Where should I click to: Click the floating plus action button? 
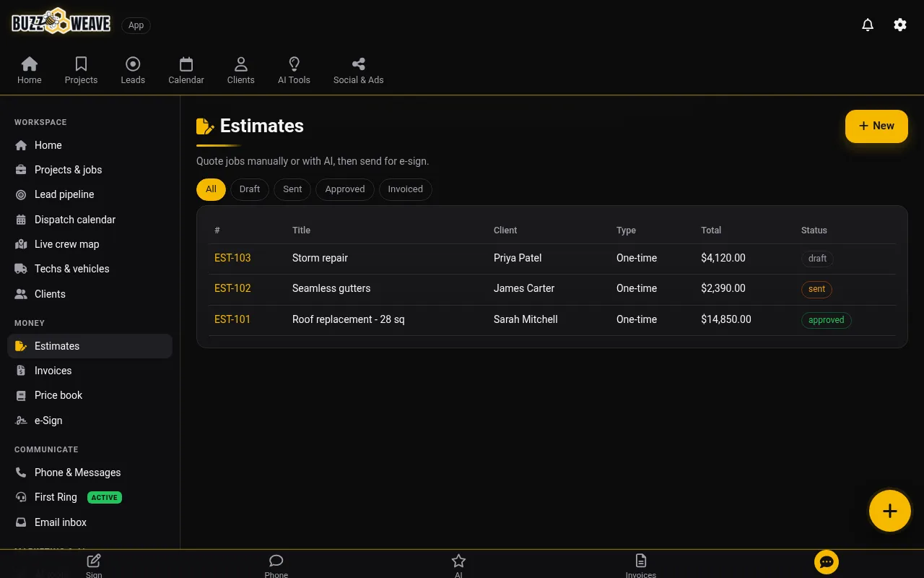[890, 511]
